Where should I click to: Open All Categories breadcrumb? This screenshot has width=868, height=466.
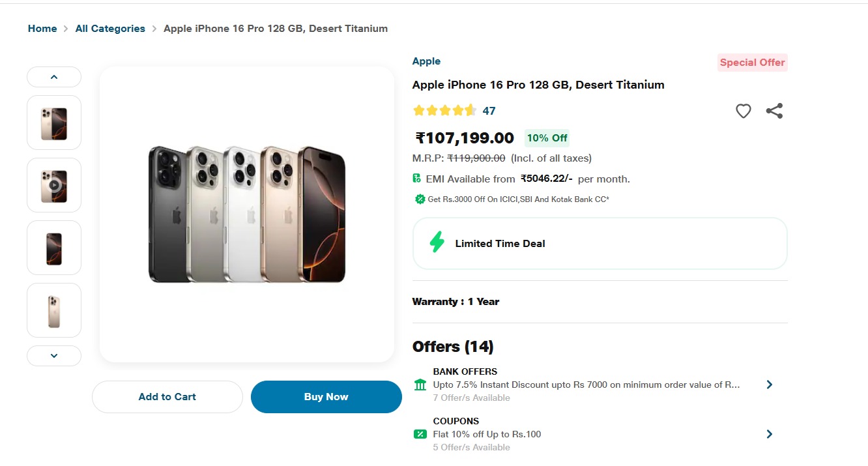(x=110, y=29)
